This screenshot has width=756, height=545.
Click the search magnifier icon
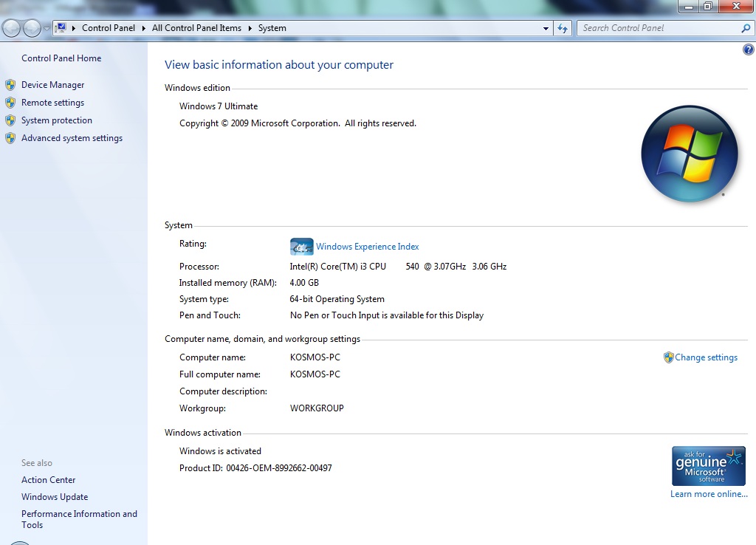pos(746,29)
